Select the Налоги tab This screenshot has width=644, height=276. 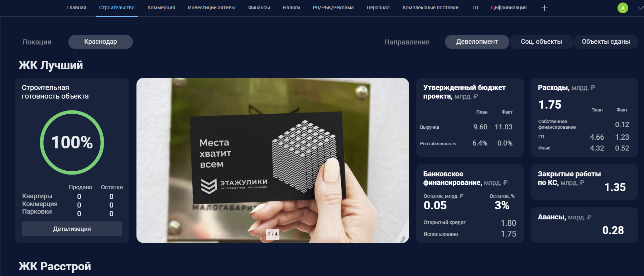click(291, 8)
